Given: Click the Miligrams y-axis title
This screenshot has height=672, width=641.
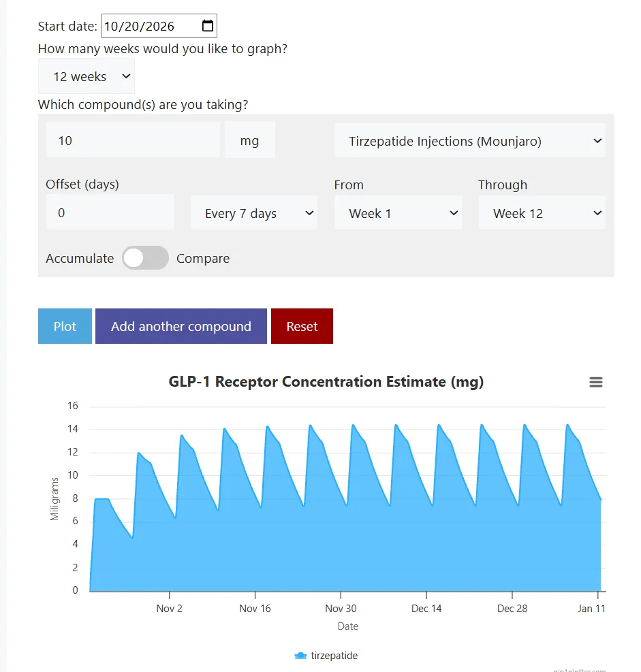Looking at the screenshot, I should pyautogui.click(x=54, y=499).
